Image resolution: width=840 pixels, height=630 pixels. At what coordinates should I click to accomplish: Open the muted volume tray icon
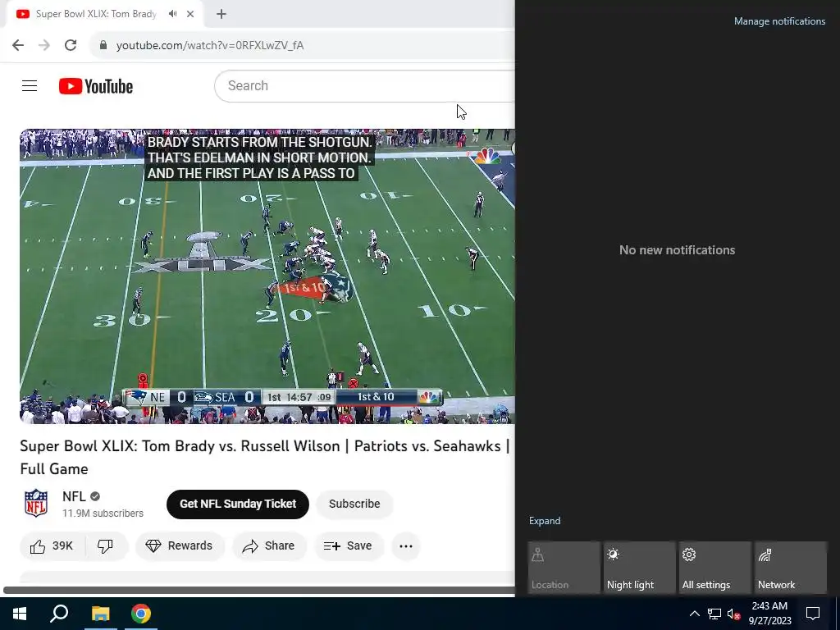pos(733,614)
